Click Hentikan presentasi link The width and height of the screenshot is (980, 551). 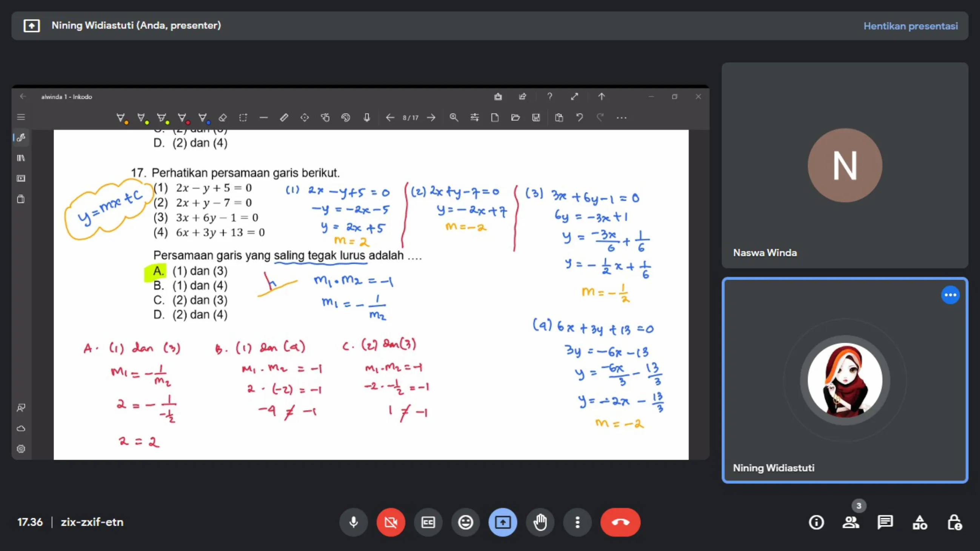(x=911, y=26)
